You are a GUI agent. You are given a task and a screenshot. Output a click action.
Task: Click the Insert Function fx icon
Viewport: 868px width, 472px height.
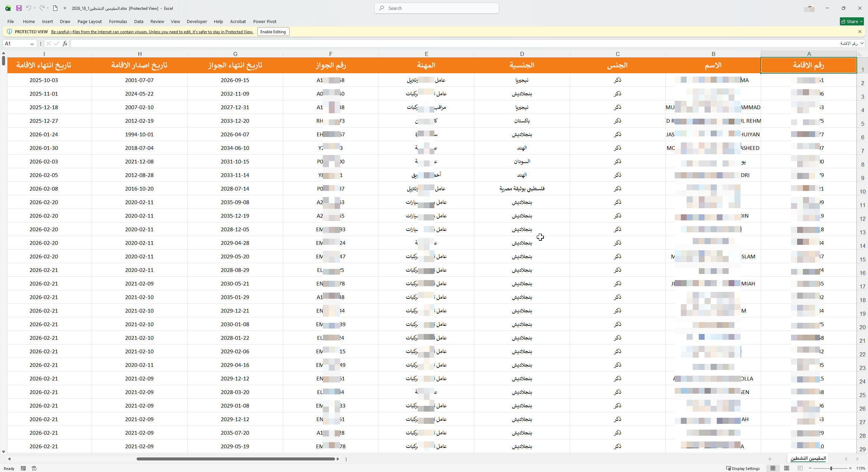[x=65, y=43]
